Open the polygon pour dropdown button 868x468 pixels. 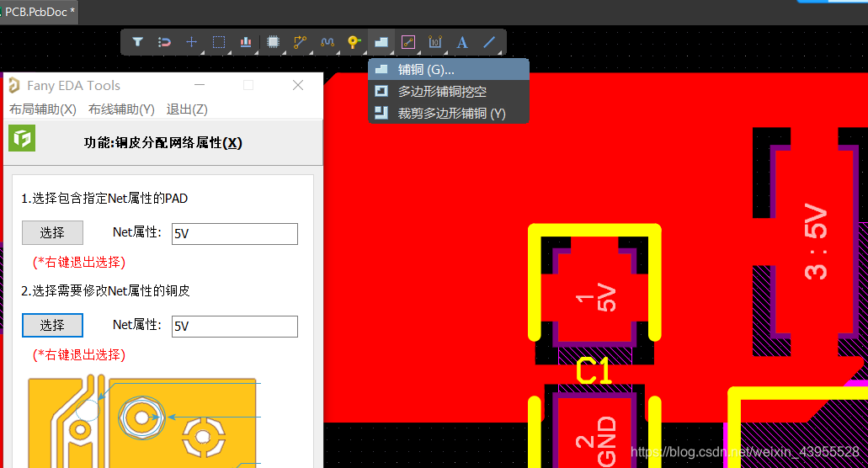[x=381, y=41]
